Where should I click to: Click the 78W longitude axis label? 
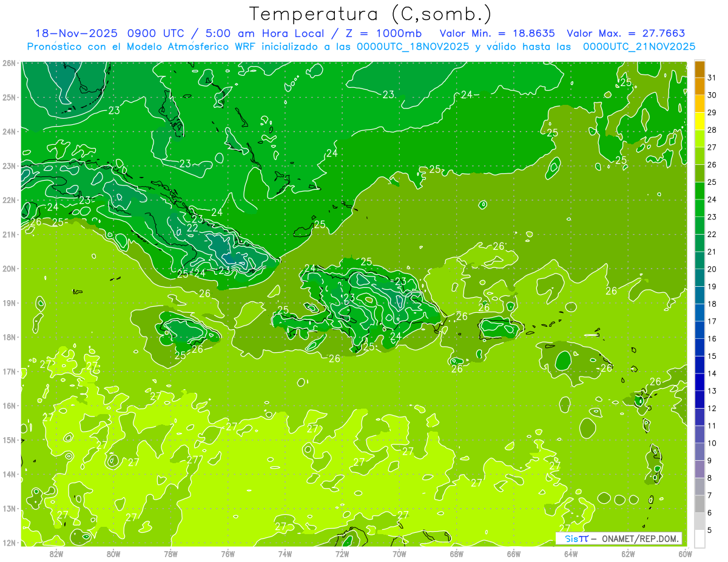[x=170, y=554]
